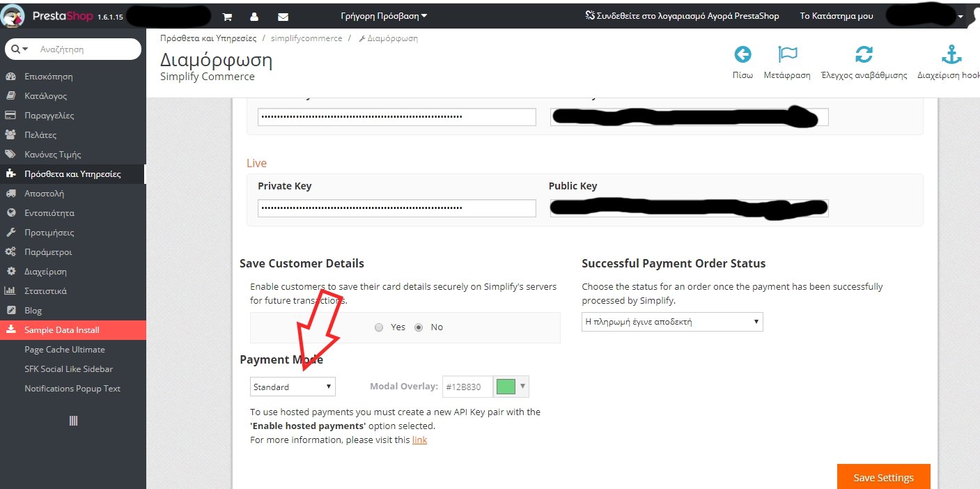Open Notifications Popup Text item
The width and height of the screenshot is (980, 489).
(x=72, y=389)
